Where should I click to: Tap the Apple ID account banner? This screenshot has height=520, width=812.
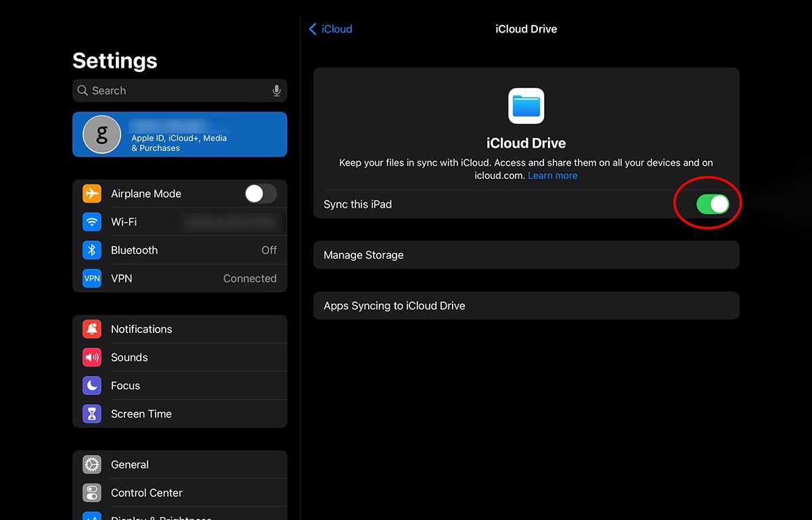pos(179,134)
